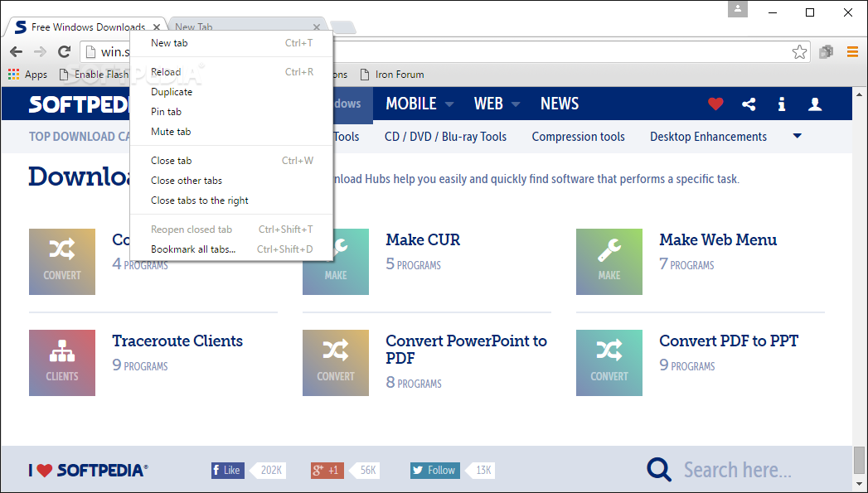Open Convert PowerPoint to PDF hub link
The image size is (868, 493).
click(466, 349)
